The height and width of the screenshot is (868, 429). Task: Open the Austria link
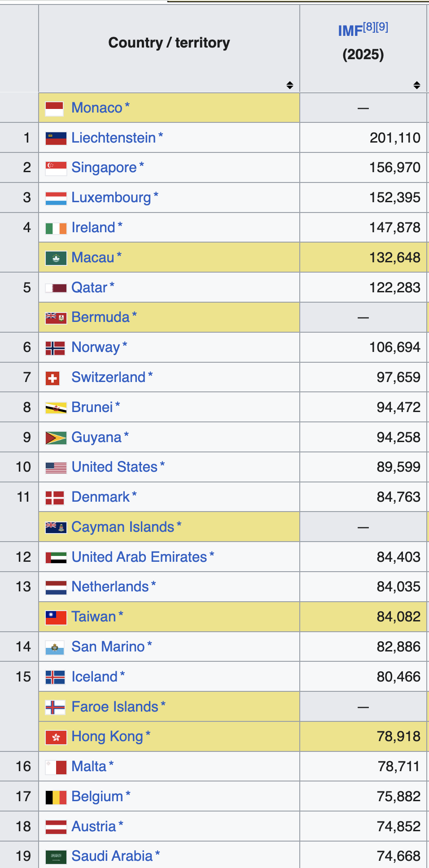click(x=94, y=827)
